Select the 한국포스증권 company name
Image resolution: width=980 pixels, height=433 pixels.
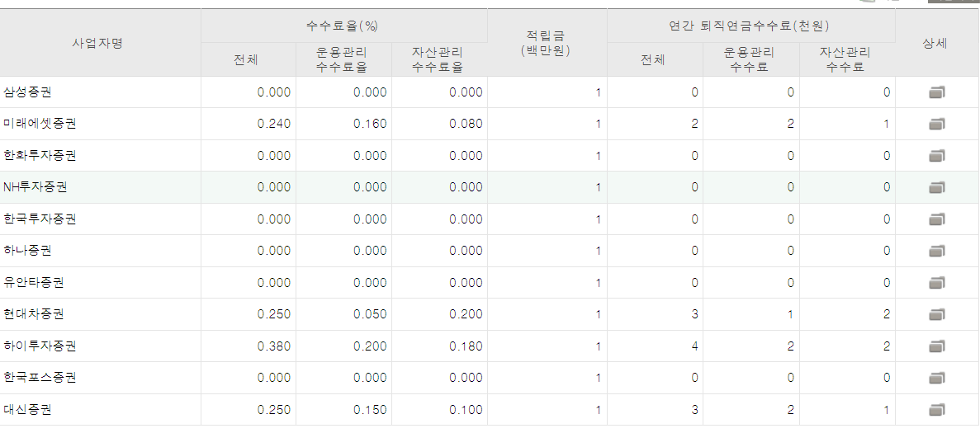click(40, 378)
